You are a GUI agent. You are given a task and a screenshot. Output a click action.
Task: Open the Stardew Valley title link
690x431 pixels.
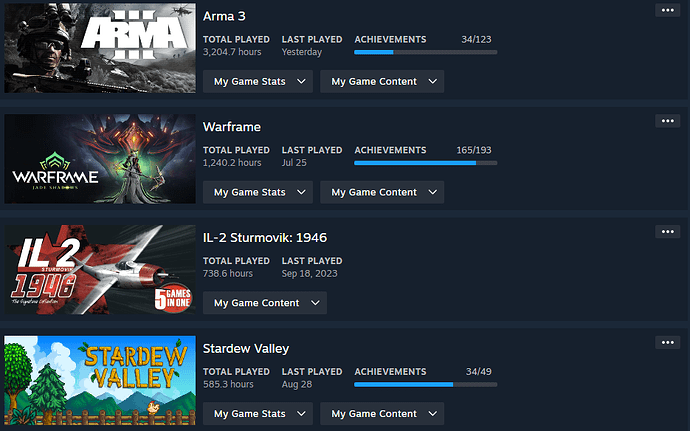246,349
